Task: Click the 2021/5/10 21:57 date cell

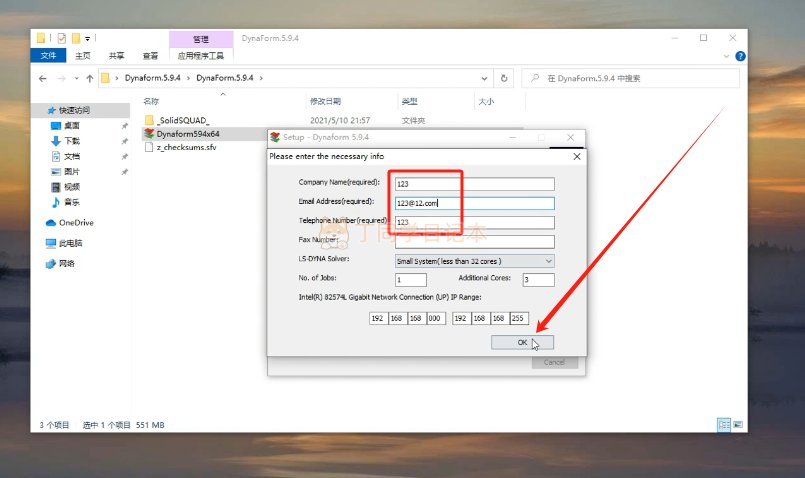Action: point(340,120)
